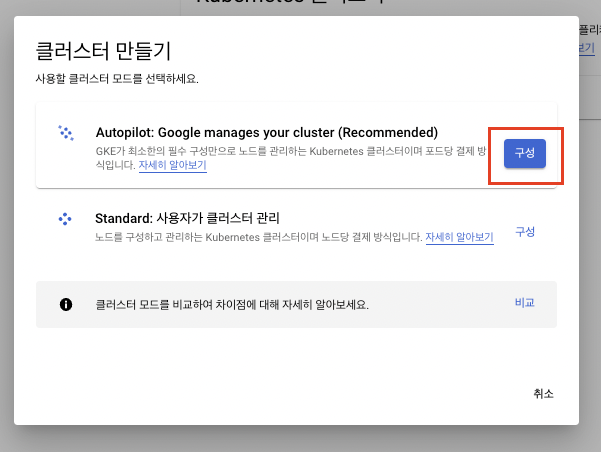Click 비교 to compare cluster modes
601x452 pixels.
click(x=524, y=303)
